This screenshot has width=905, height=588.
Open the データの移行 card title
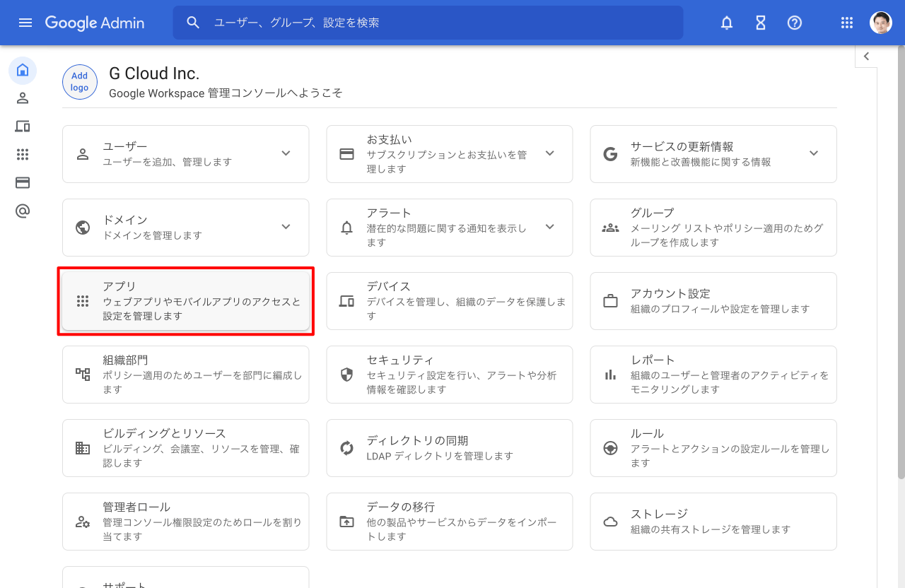(401, 507)
